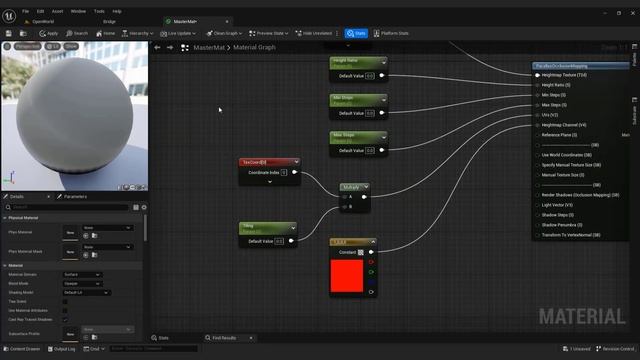This screenshot has width=640, height=360.
Task: Open the viewport options menu button
Action: (7, 47)
